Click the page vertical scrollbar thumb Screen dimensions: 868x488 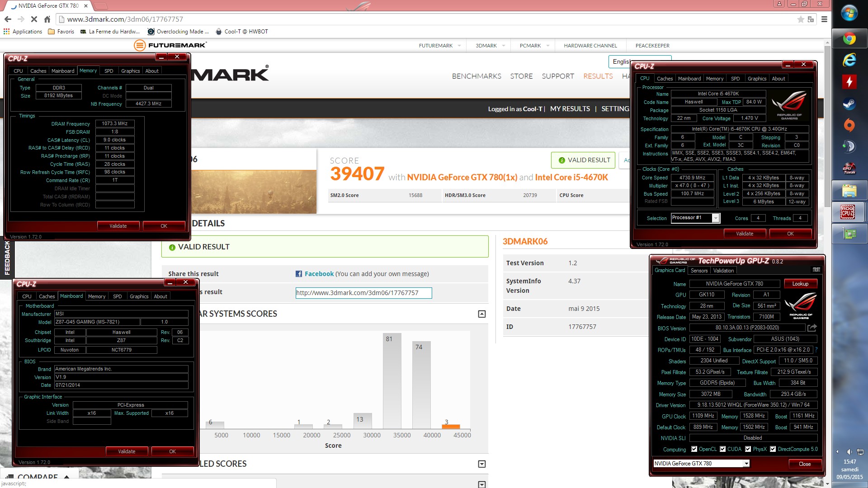pyautogui.click(x=827, y=127)
